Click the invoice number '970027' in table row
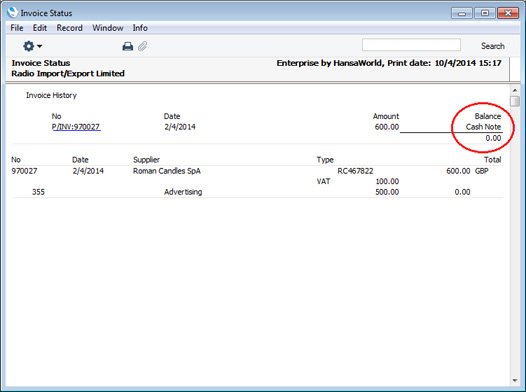Viewport: 526px width, 392px height. coord(24,171)
